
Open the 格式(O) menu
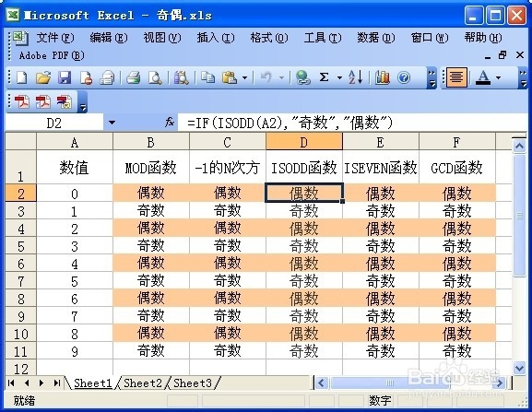(269, 38)
